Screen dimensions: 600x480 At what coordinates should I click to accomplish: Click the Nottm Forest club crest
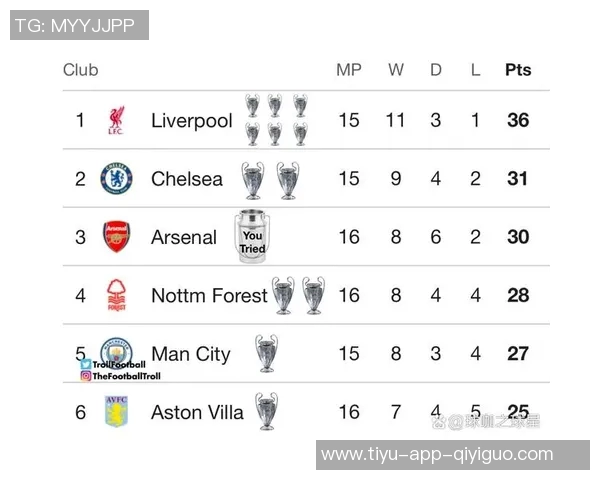pos(116,295)
